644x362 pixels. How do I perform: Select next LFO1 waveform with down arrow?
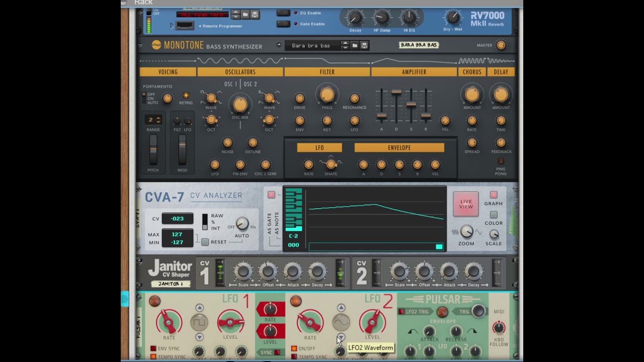click(200, 337)
